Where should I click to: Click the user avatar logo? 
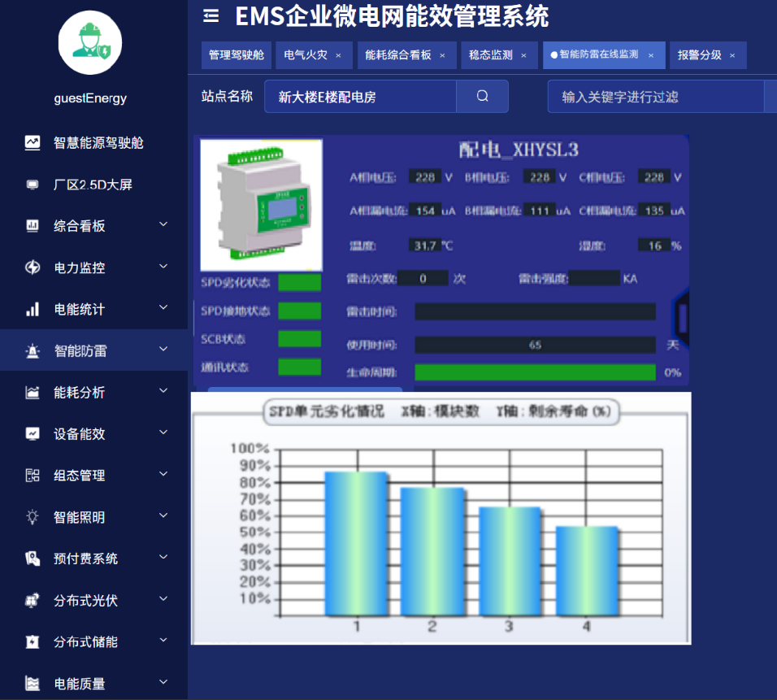tap(90, 42)
